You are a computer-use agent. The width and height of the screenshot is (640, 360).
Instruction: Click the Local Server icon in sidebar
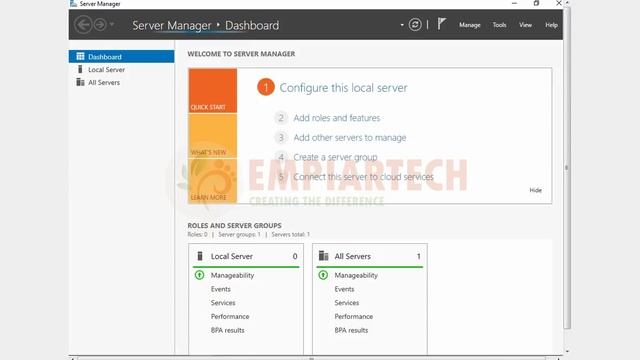80,69
